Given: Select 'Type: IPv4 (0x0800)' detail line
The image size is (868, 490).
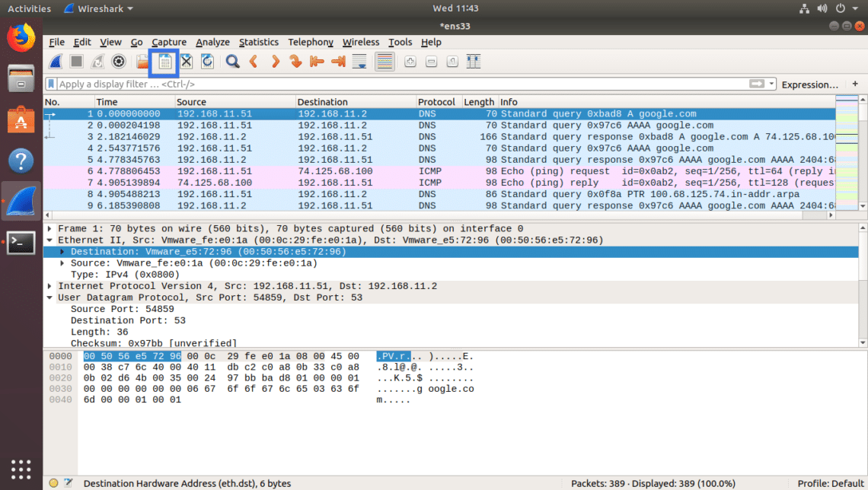Looking at the screenshot, I should click(x=125, y=275).
